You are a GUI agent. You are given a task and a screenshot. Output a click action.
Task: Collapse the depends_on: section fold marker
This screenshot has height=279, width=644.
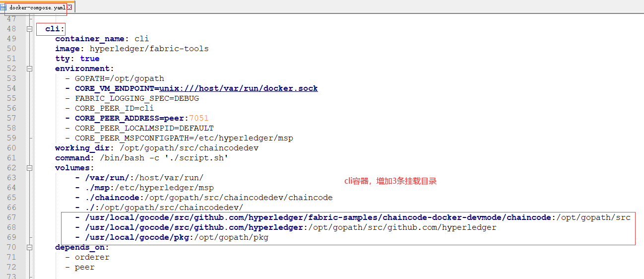click(29, 247)
